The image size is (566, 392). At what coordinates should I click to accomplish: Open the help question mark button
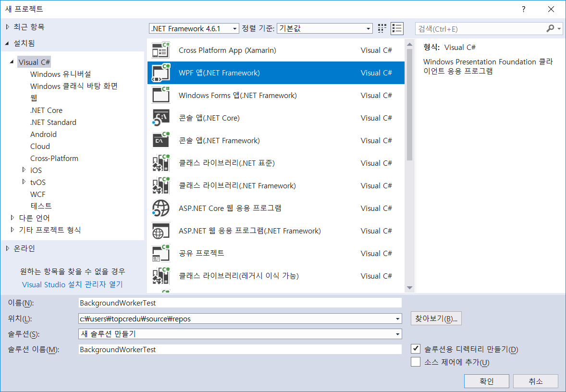(x=523, y=10)
